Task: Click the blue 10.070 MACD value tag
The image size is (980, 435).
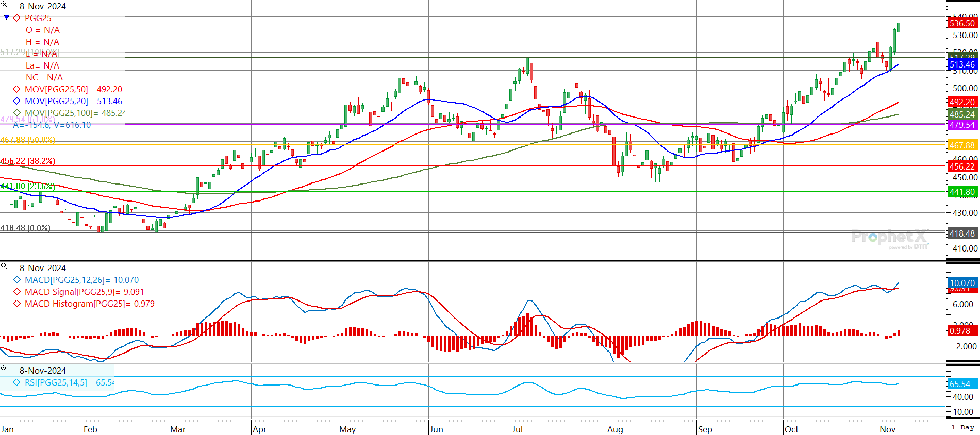Action: pos(962,283)
